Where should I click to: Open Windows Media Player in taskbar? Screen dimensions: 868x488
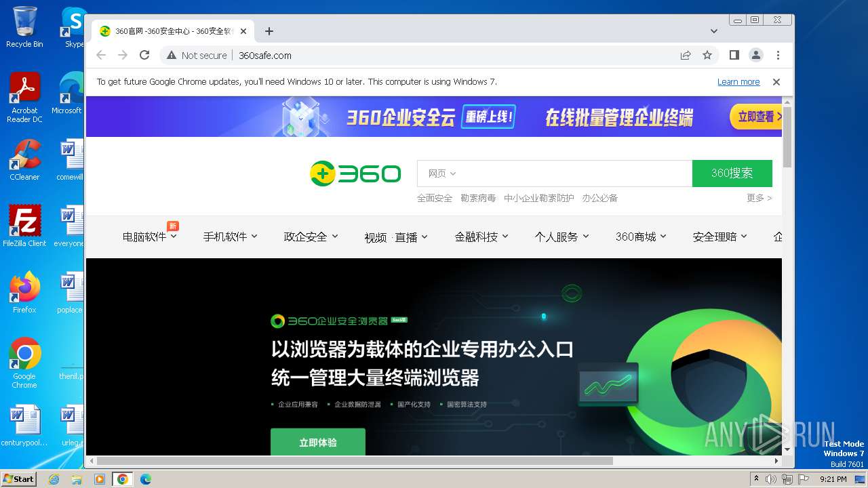(x=100, y=479)
